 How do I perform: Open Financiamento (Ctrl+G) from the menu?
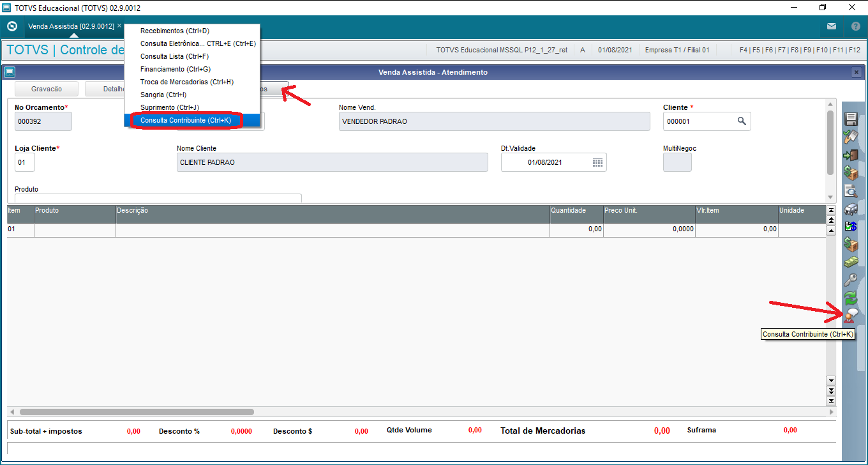(192, 69)
